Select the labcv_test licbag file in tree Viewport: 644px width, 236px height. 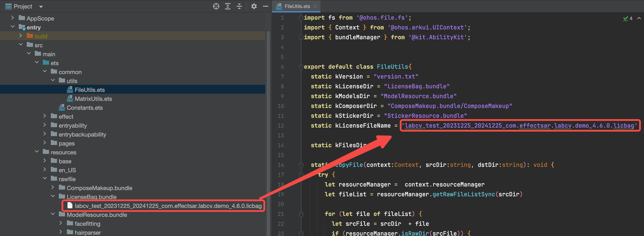pos(168,206)
